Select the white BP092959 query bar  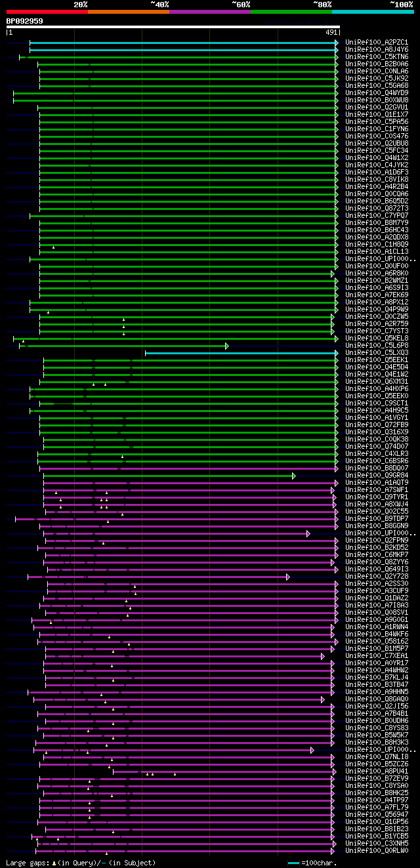173,27
